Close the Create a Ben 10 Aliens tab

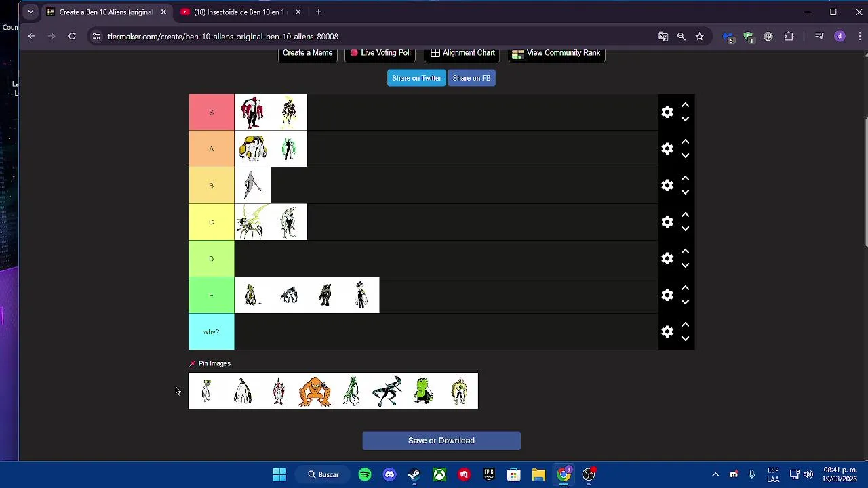point(163,12)
